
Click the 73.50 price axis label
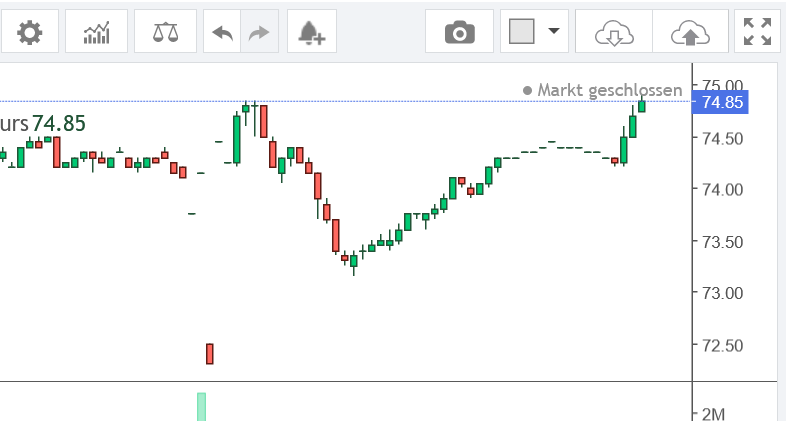click(x=723, y=242)
